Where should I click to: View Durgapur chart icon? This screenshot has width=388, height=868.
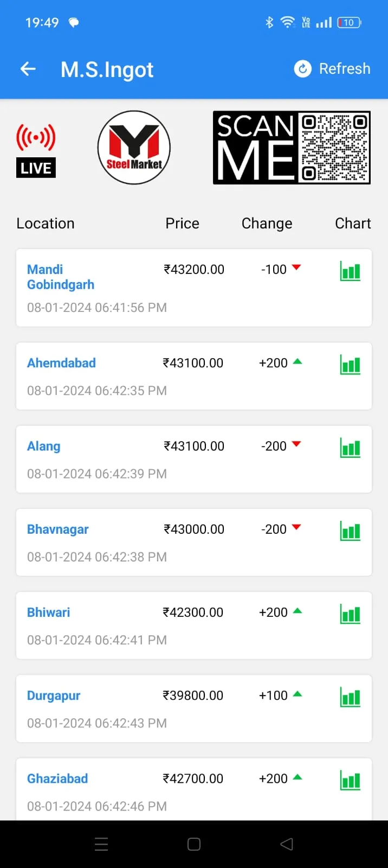[350, 697]
